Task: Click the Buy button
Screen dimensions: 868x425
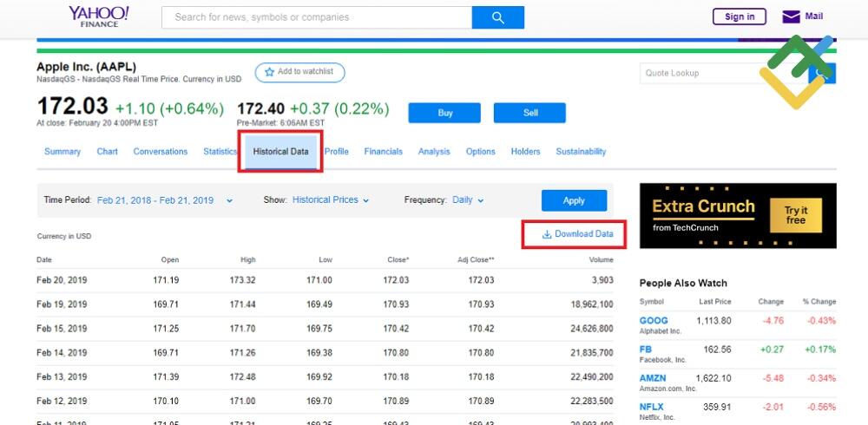Action: (x=444, y=113)
